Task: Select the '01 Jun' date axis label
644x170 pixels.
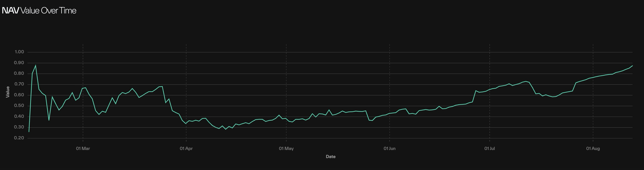Action: (x=389, y=148)
